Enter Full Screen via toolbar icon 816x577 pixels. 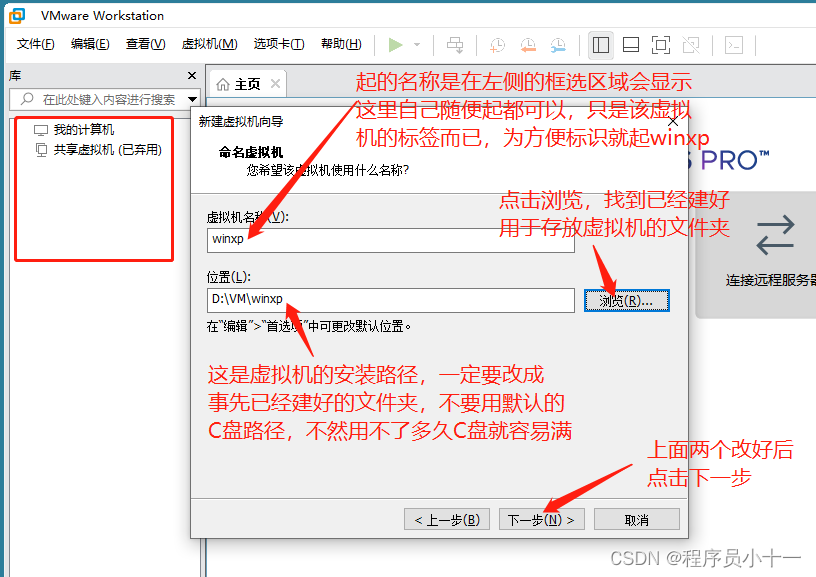(661, 45)
